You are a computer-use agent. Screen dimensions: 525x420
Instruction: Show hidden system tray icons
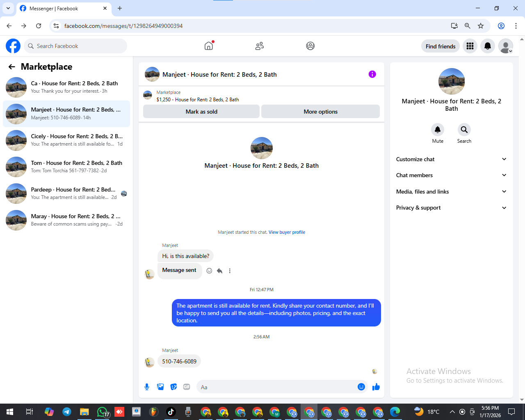tap(452, 412)
